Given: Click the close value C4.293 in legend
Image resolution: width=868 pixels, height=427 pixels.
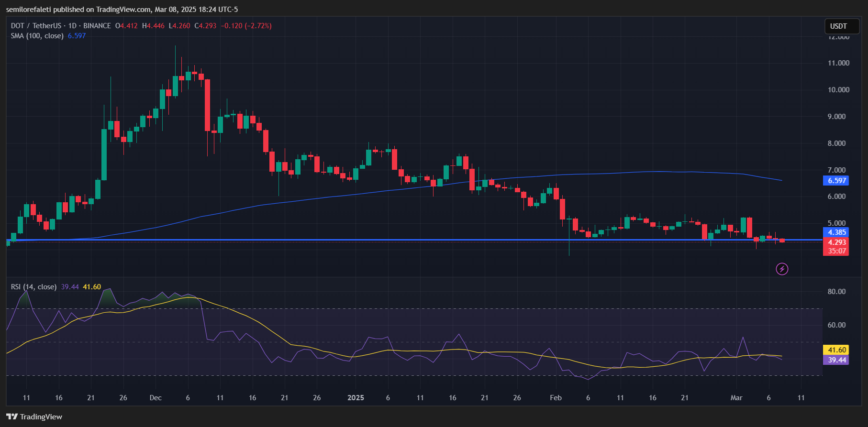Looking at the screenshot, I should point(205,26).
